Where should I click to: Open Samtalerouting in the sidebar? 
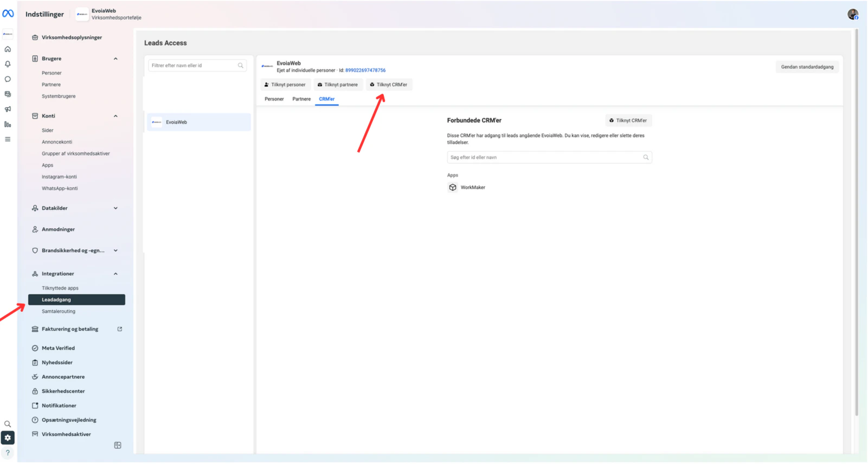(59, 312)
